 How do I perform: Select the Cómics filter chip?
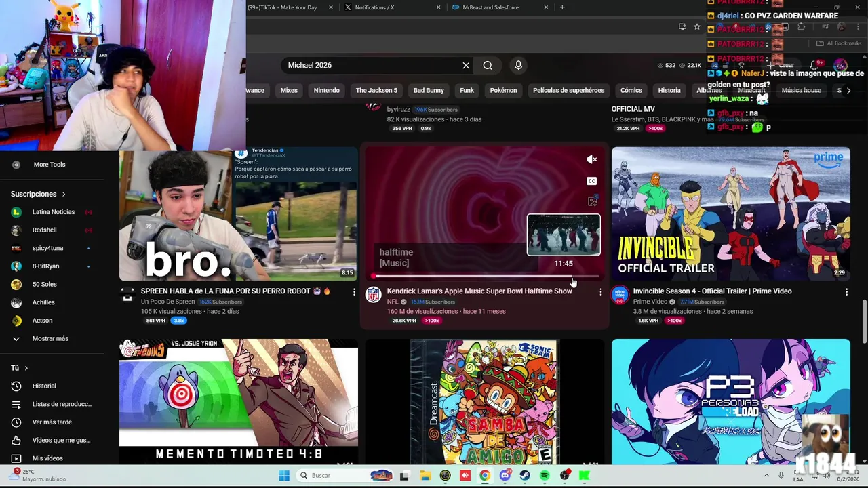(x=631, y=90)
